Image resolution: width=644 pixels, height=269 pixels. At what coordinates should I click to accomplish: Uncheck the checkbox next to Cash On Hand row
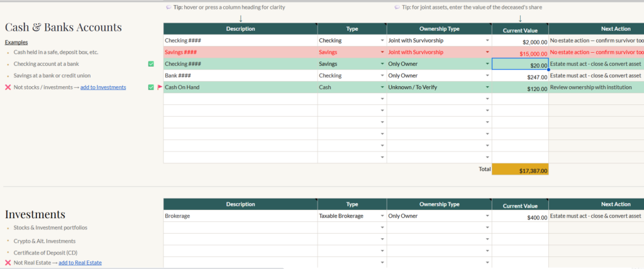point(151,87)
